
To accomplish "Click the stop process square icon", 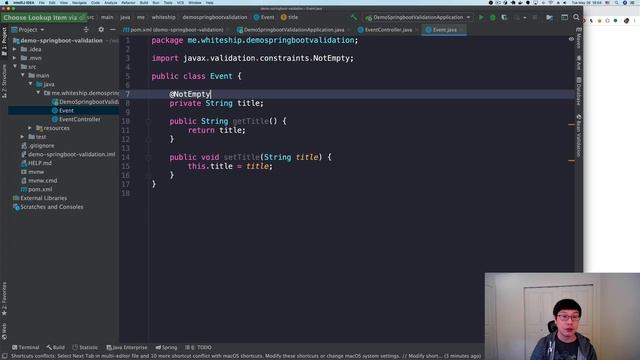I will (x=535, y=18).
